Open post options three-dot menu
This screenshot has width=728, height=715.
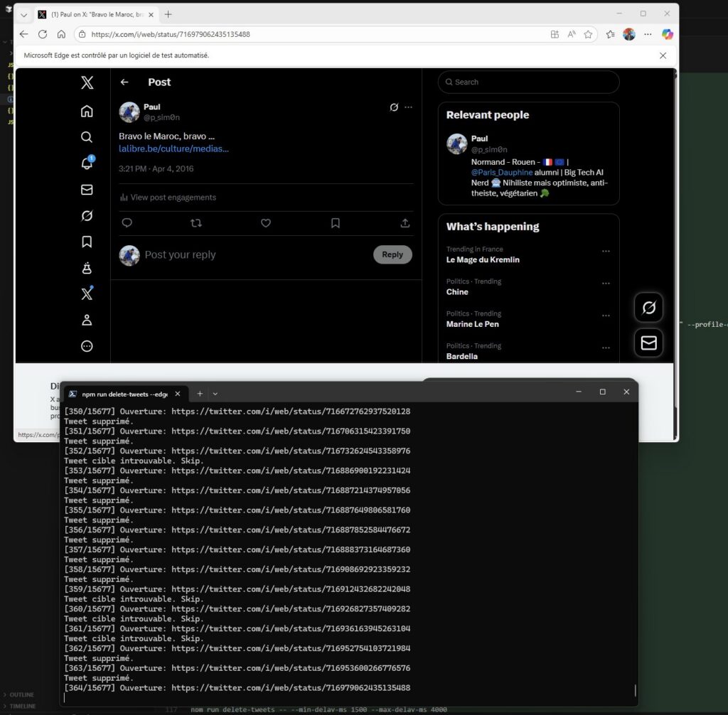pos(408,107)
